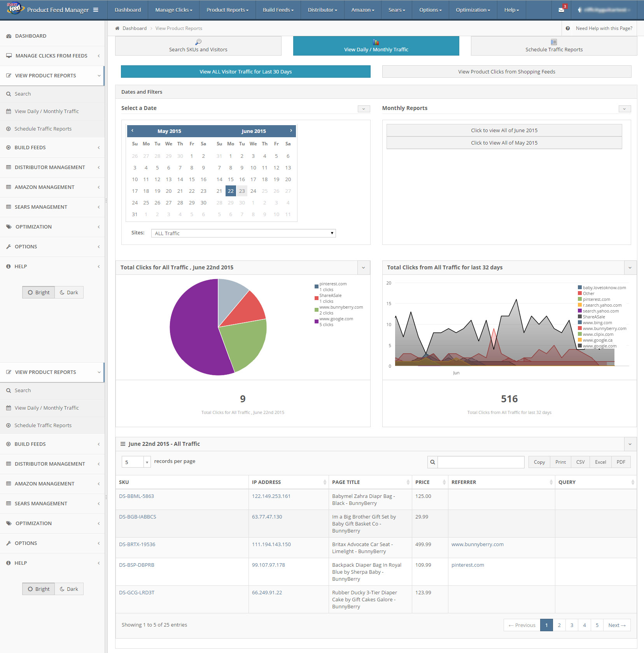This screenshot has height=653, width=644.
Task: Click the magnifier icon beside table search
Action: pos(432,462)
